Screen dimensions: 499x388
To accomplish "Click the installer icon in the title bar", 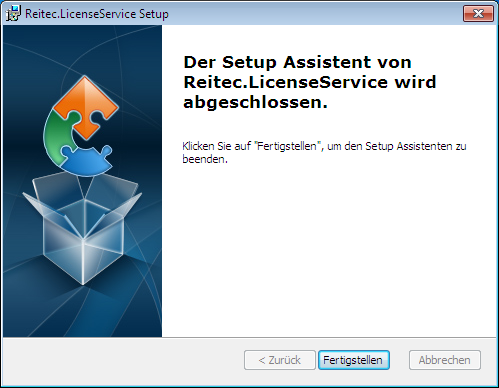I will point(13,14).
